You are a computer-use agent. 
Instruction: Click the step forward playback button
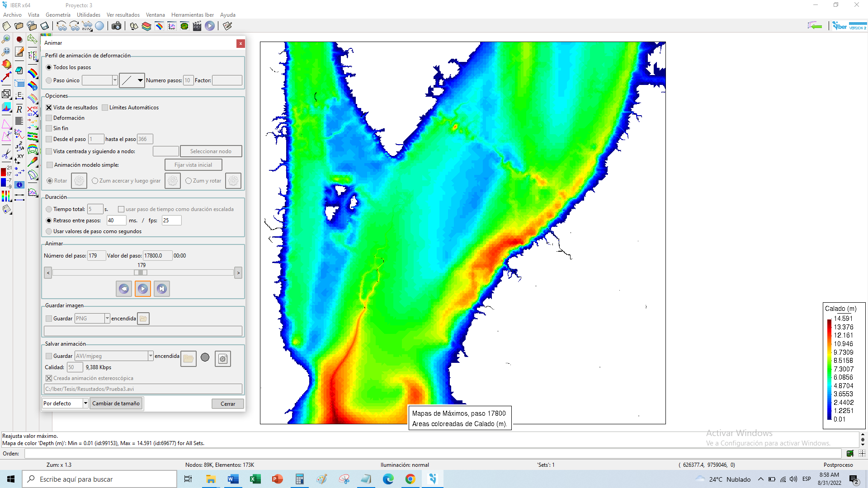[x=162, y=289]
